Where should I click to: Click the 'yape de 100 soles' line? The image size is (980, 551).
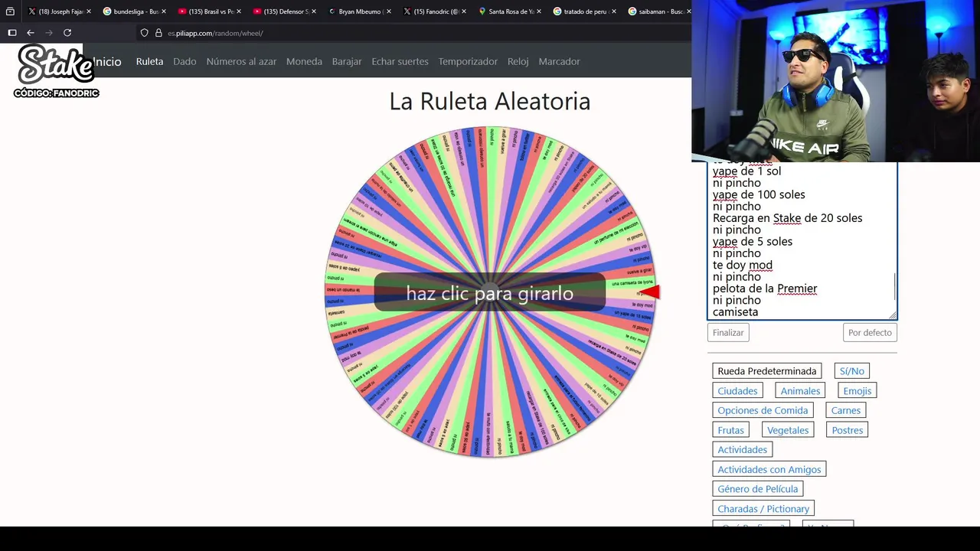pos(759,194)
